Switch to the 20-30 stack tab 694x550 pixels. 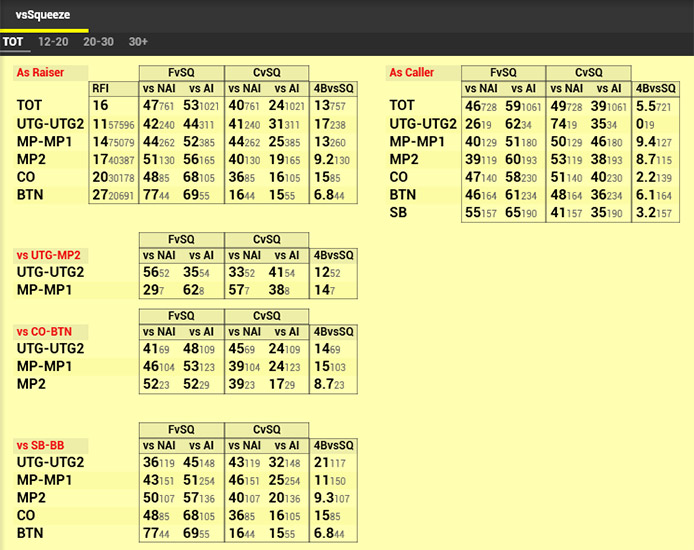click(x=99, y=42)
